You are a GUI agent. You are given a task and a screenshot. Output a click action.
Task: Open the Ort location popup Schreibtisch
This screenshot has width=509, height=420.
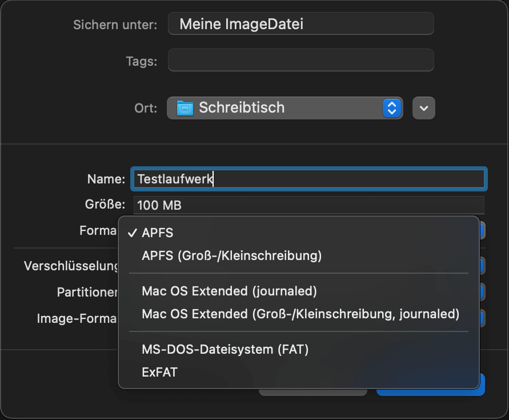pos(284,108)
